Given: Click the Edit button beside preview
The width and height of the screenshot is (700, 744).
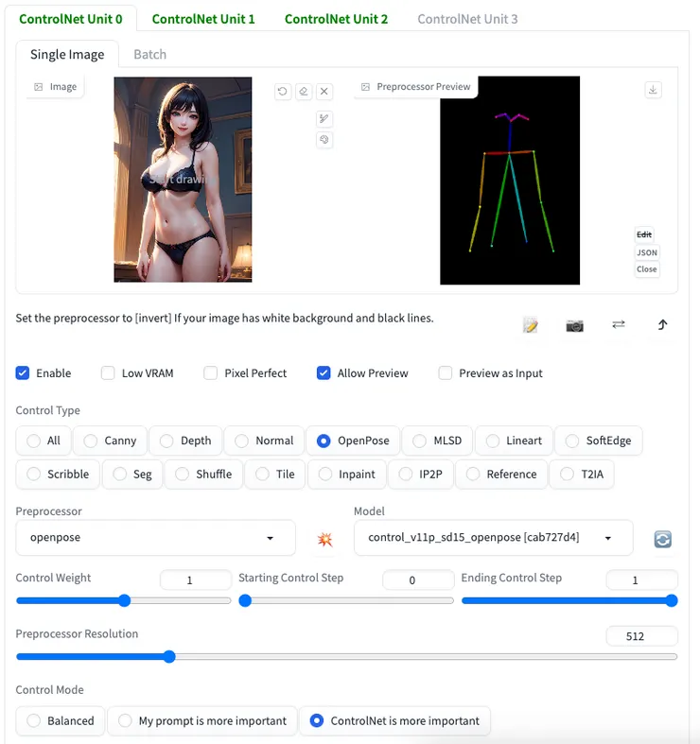Looking at the screenshot, I should point(644,234).
